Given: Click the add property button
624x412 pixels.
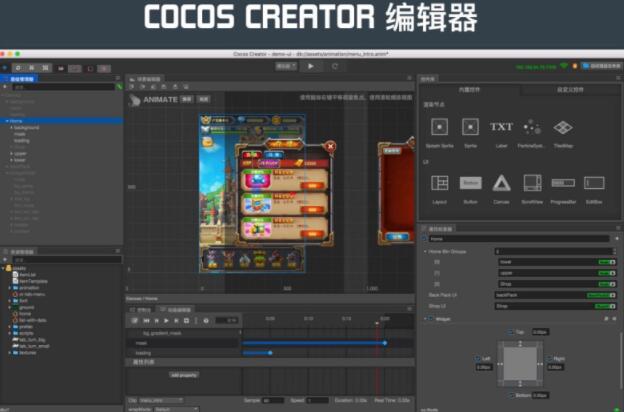Looking at the screenshot, I should point(184,375).
